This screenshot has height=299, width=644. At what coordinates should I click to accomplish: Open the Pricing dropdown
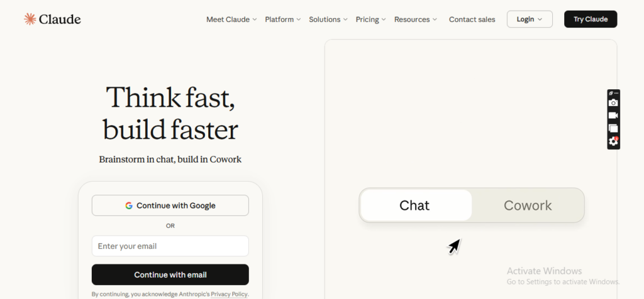(x=370, y=19)
